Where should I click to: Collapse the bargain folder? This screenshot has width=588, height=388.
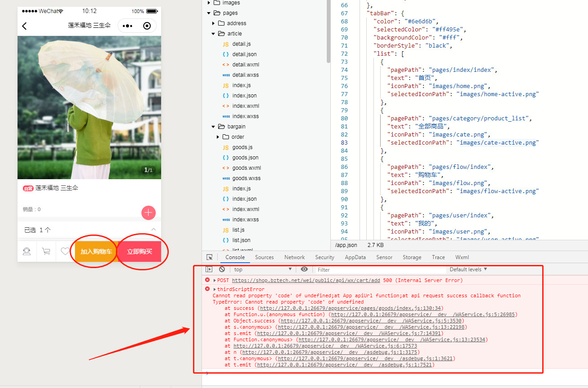(214, 127)
